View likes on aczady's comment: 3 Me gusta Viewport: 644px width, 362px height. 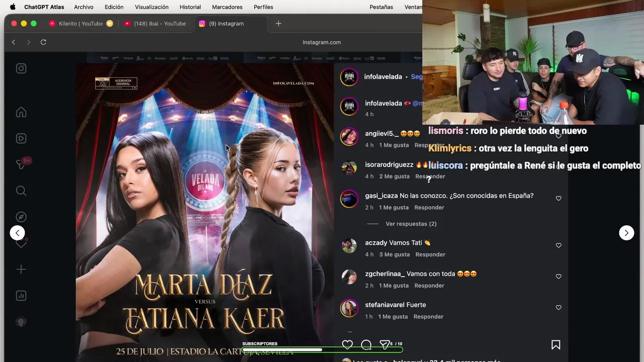pos(394,254)
